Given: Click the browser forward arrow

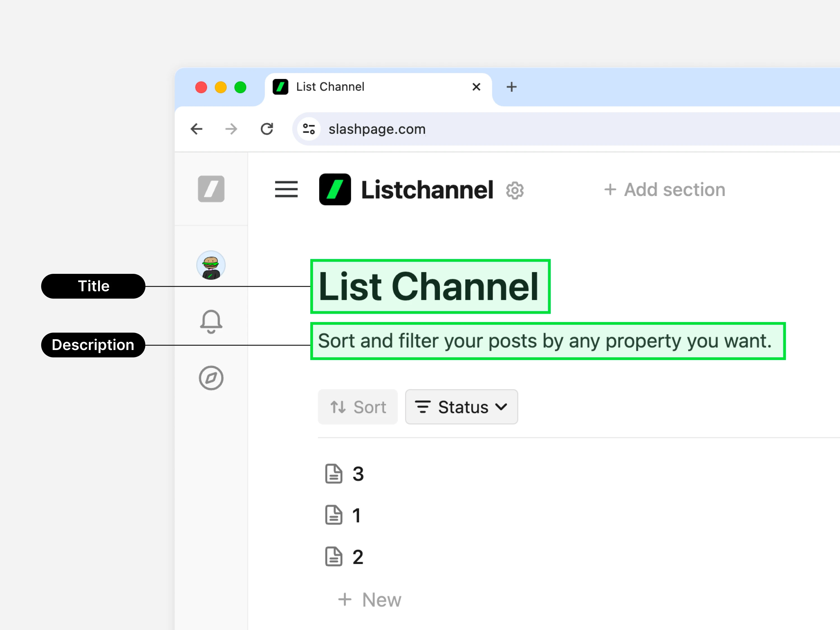Looking at the screenshot, I should pos(231,129).
